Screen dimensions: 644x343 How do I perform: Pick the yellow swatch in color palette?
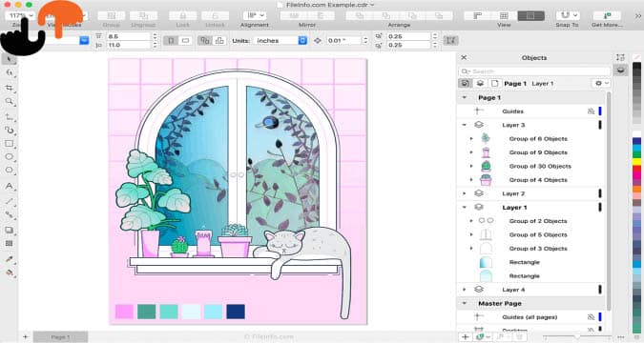pyautogui.click(x=636, y=162)
